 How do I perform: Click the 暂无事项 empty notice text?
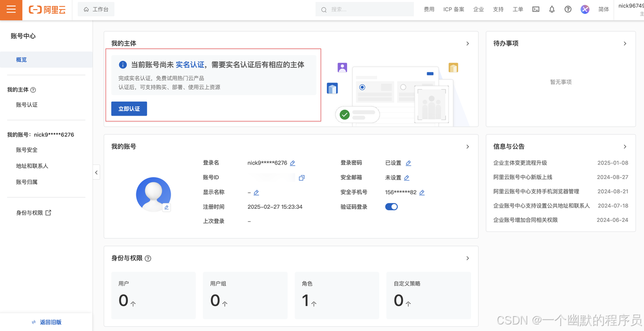[x=560, y=82]
